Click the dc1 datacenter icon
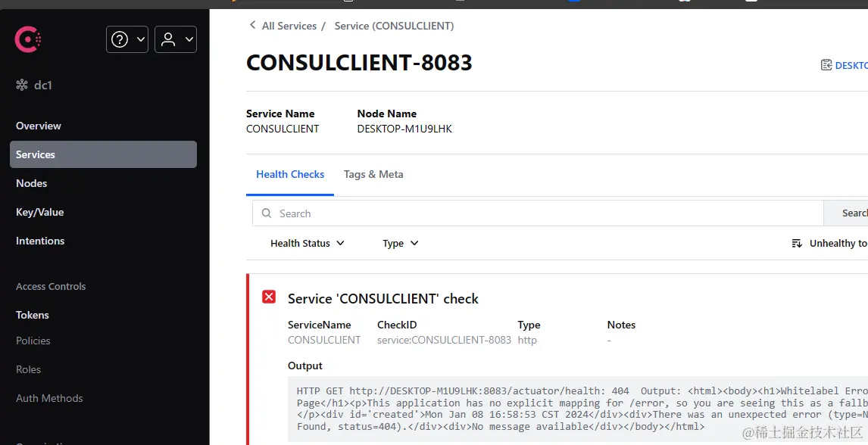 (x=22, y=85)
